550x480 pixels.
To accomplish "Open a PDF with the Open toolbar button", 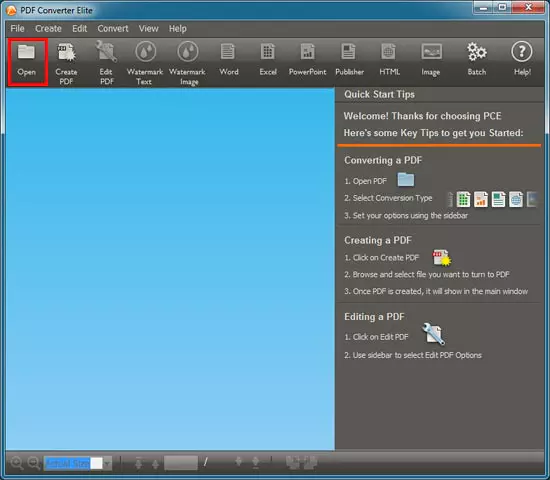I will click(27, 62).
